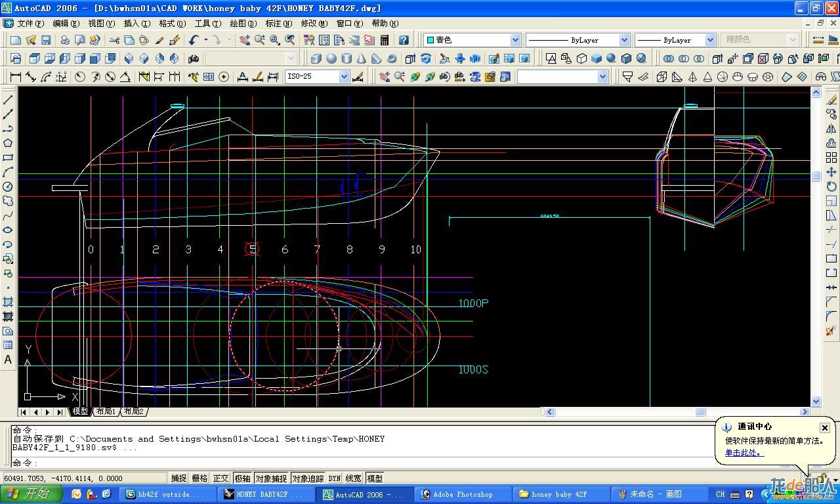Click the Plot printer icon
The image size is (840, 504).
click(x=65, y=40)
